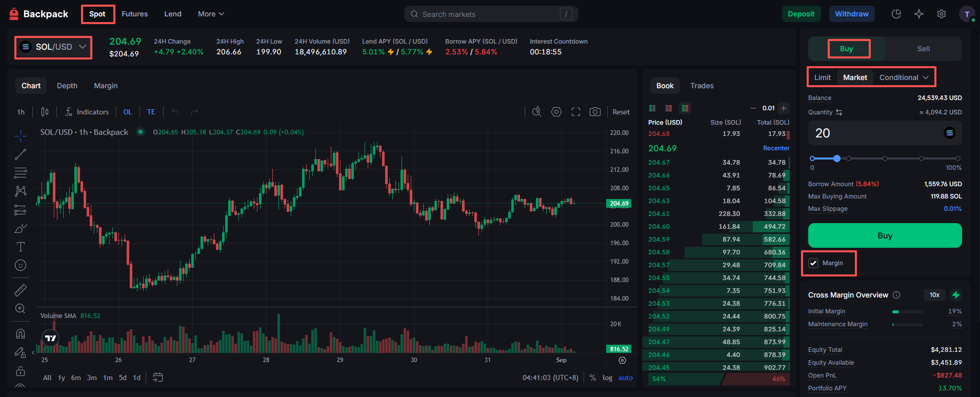Click the green Deposit button

pos(801,14)
